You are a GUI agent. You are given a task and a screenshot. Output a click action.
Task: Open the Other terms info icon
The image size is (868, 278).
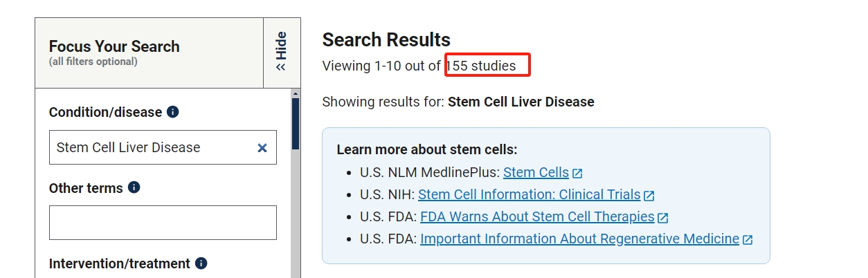tap(134, 187)
